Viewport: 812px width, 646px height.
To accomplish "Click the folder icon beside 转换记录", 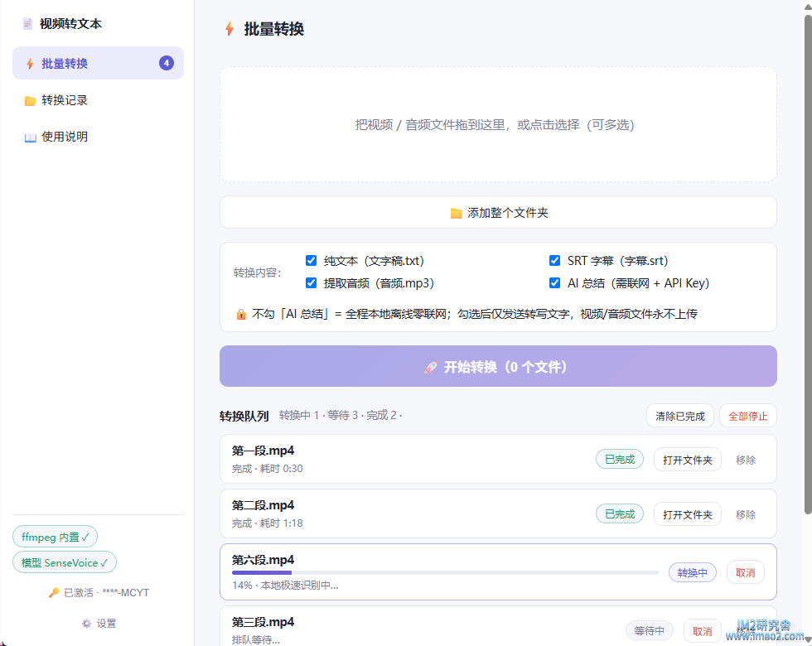I will click(x=31, y=100).
